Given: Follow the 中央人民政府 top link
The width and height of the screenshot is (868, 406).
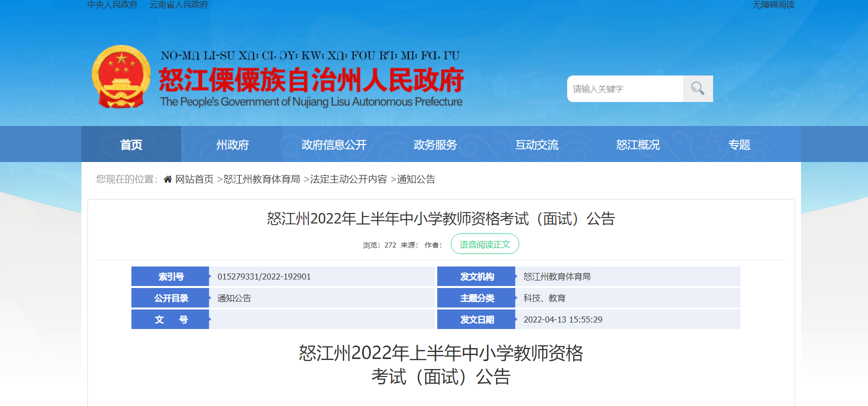Looking at the screenshot, I should [x=112, y=4].
